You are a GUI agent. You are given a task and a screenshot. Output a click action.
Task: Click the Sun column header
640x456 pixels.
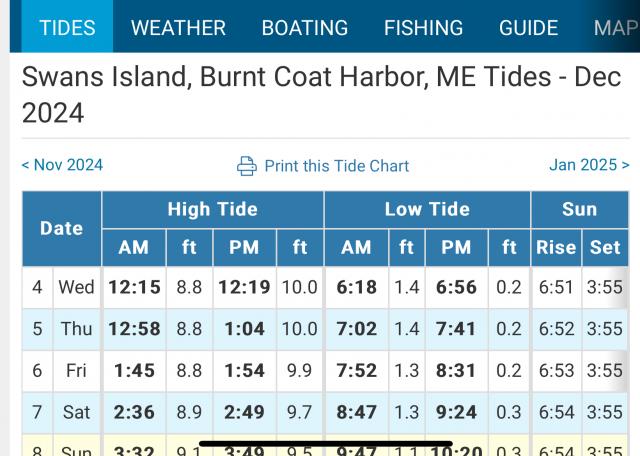pyautogui.click(x=579, y=209)
